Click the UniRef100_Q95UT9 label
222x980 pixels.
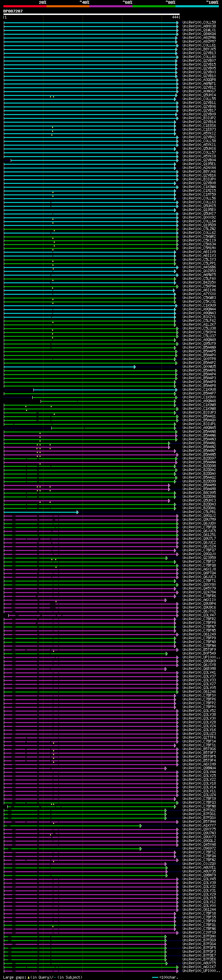(199, 343)
